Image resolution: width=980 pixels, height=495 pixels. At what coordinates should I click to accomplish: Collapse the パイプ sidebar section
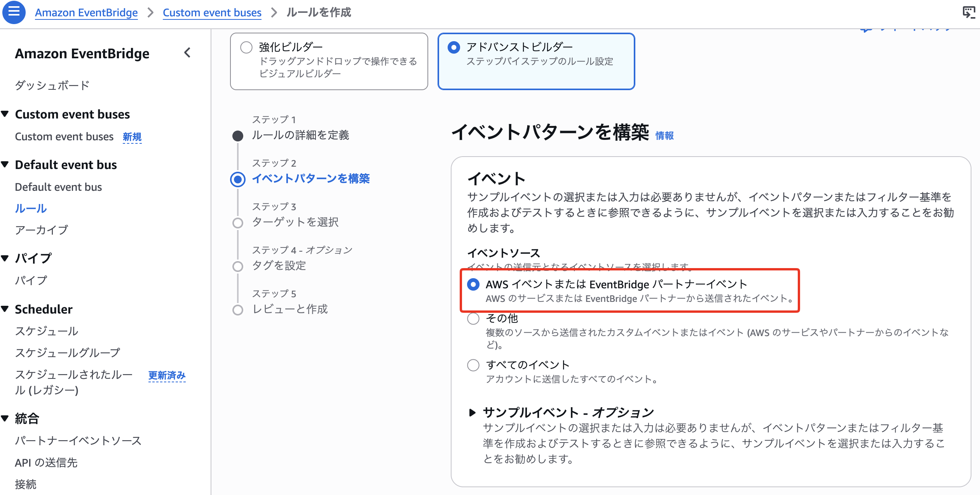click(5, 258)
